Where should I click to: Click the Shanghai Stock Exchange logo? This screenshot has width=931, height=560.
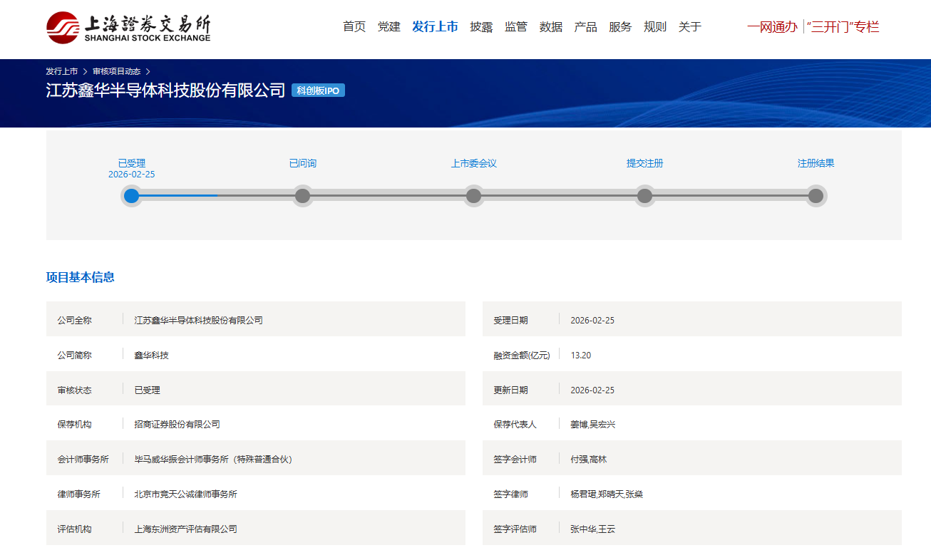[129, 27]
